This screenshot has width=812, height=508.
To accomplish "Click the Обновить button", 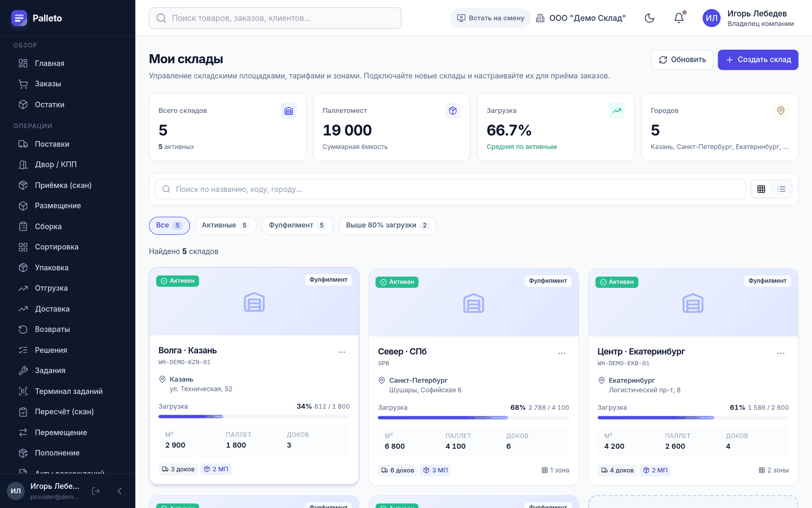I will point(682,60).
